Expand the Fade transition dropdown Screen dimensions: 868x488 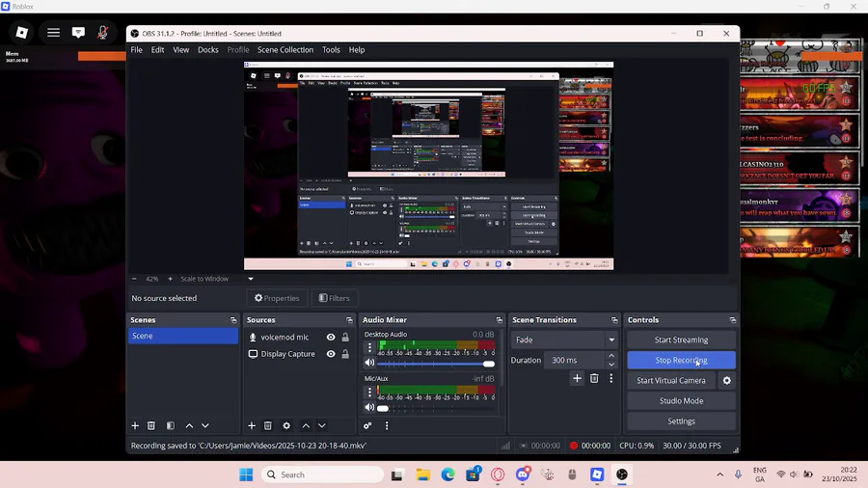point(611,339)
